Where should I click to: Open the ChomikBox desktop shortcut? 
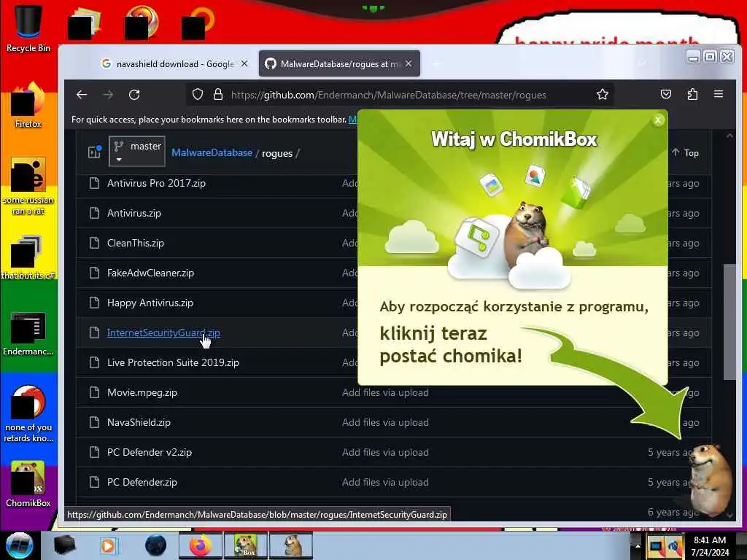pos(28,484)
